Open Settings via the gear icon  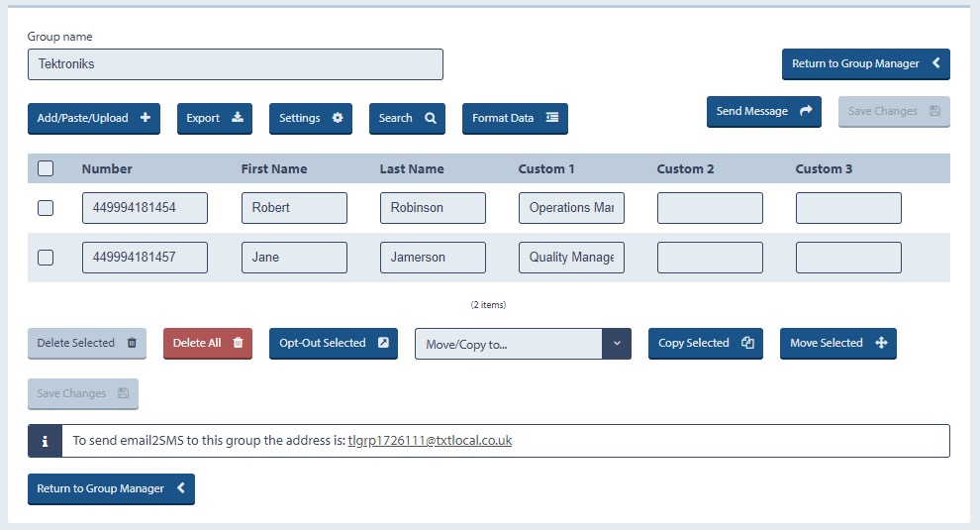click(338, 118)
